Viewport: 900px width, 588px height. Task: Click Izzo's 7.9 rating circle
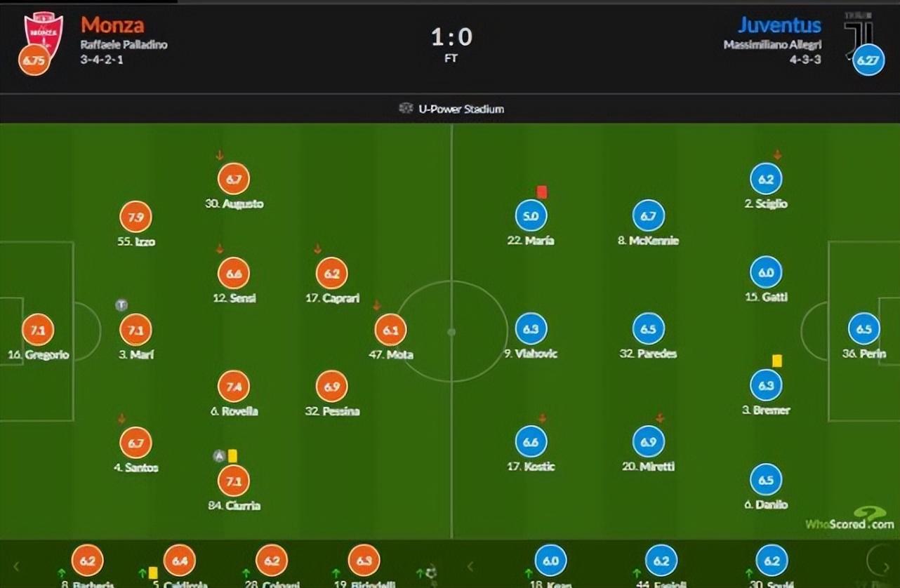pyautogui.click(x=135, y=217)
